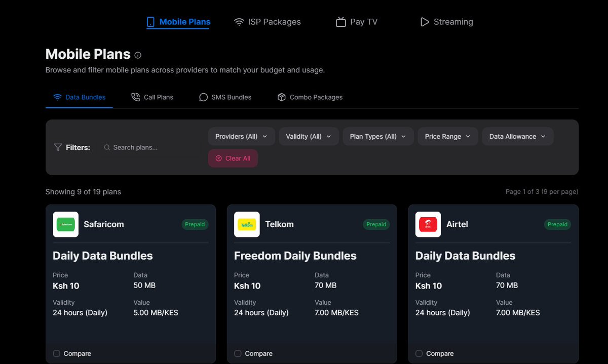Click the chat bubble icon on SMS Bundles
Screen dimensions: 608x364
point(203,97)
